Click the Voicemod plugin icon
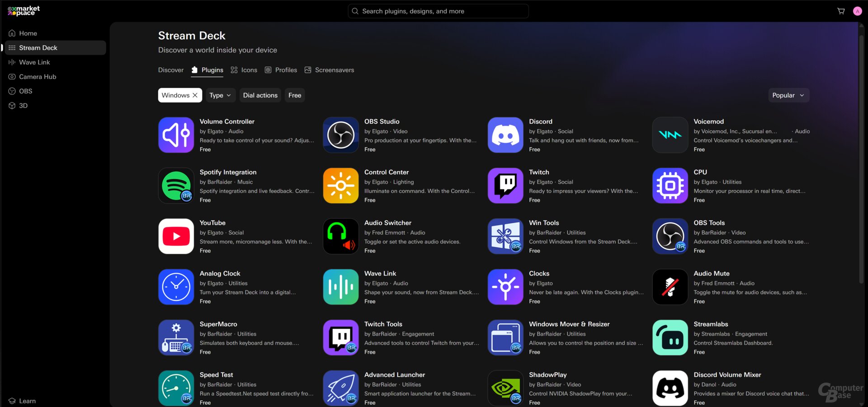 click(x=670, y=135)
